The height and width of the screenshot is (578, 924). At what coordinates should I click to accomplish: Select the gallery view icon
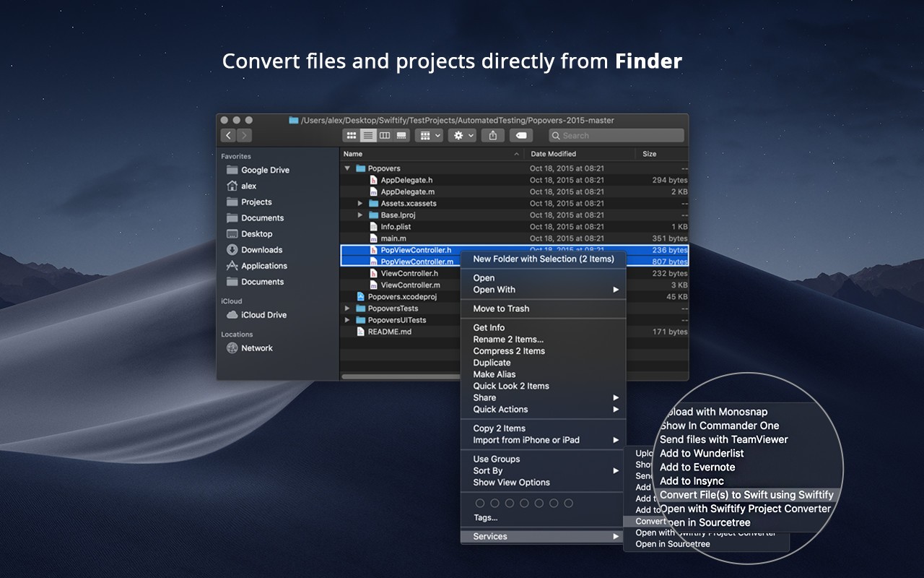pos(401,135)
